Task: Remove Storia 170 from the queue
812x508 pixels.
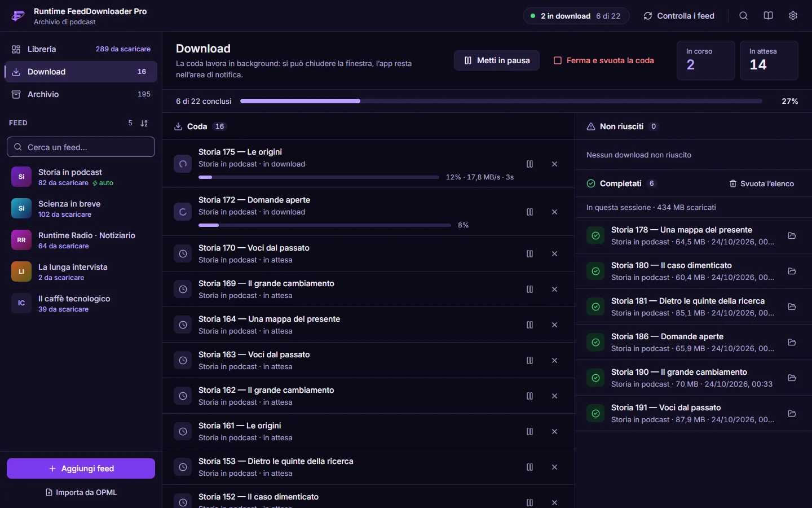Action: point(554,254)
